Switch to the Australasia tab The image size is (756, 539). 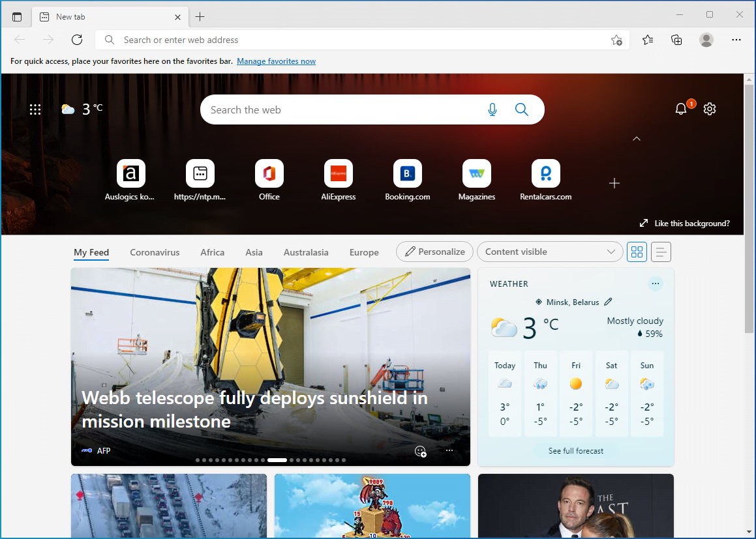(x=306, y=252)
